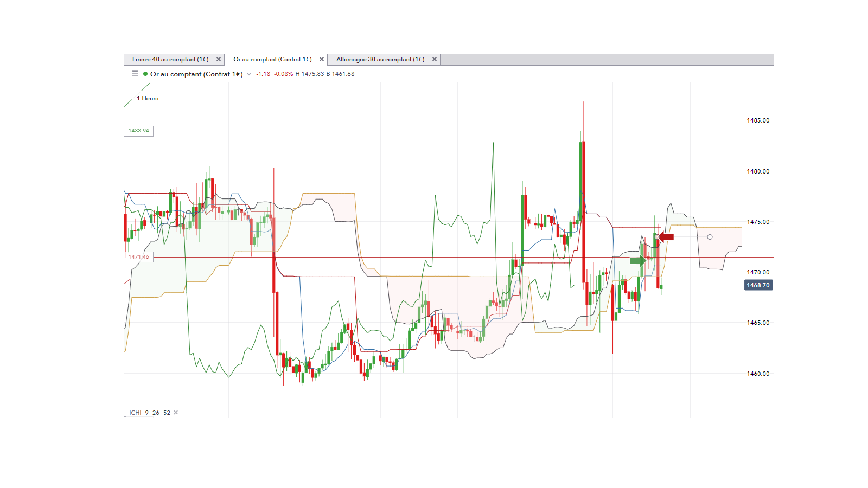
Task: Select the 1483.94 horizontal line label
Action: point(139,131)
